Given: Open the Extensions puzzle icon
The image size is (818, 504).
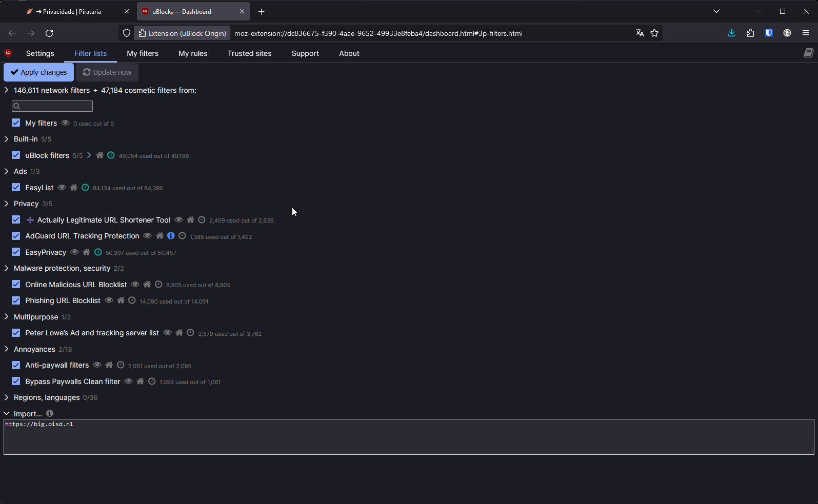Looking at the screenshot, I should [x=750, y=33].
